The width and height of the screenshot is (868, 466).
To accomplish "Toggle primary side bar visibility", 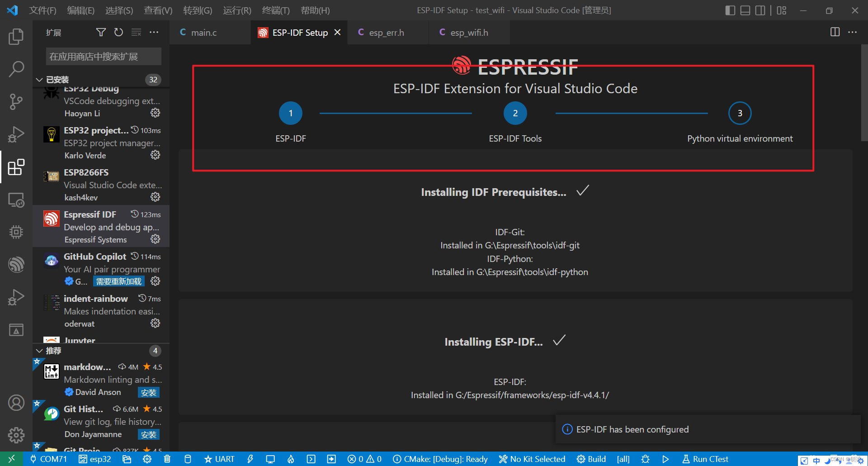I will pos(730,10).
